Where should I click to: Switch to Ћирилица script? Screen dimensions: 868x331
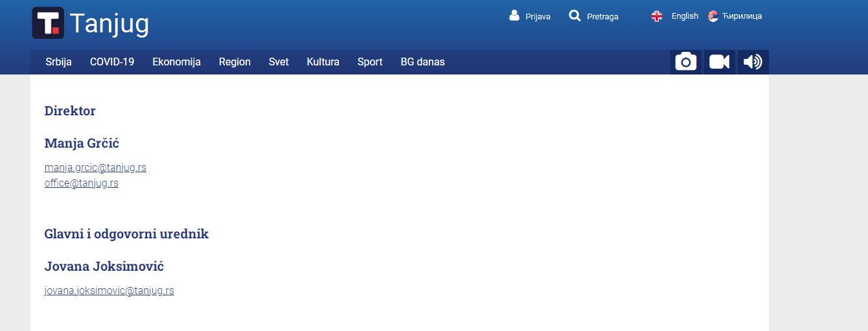point(742,16)
